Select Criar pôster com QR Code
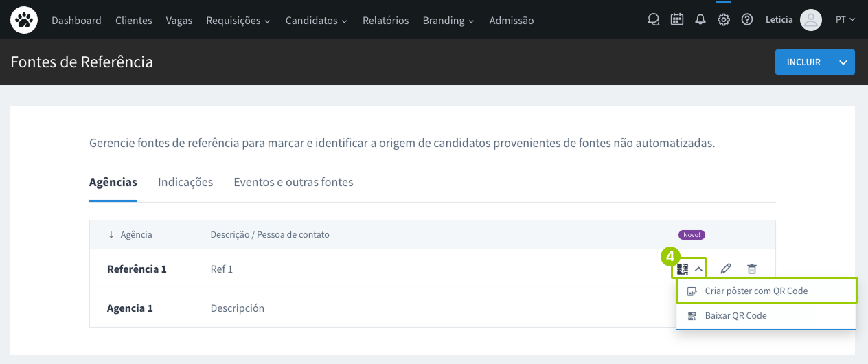Screen dimensions: 868x364 (x=756, y=291)
